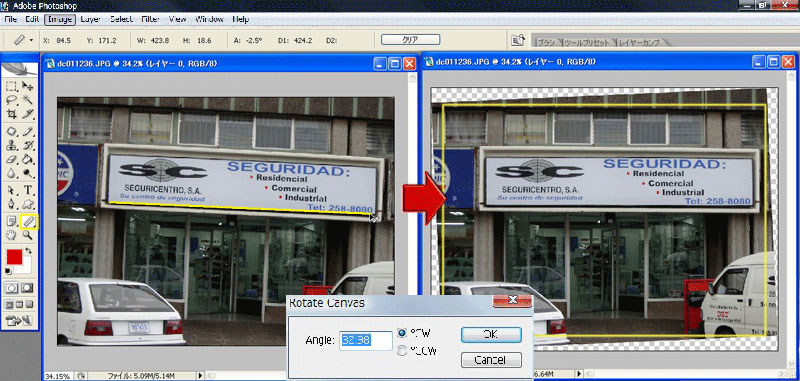
Task: Confirm rotation with the OK button
Action: point(491,335)
